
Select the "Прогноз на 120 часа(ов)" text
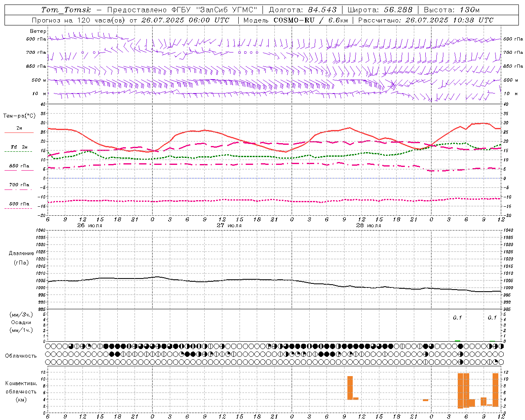pyautogui.click(x=79, y=20)
